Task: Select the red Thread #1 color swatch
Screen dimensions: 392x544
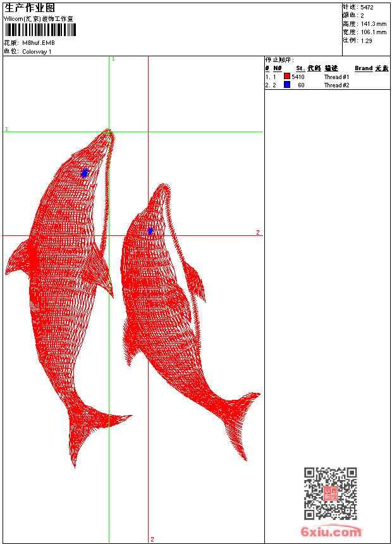Action: click(x=286, y=77)
